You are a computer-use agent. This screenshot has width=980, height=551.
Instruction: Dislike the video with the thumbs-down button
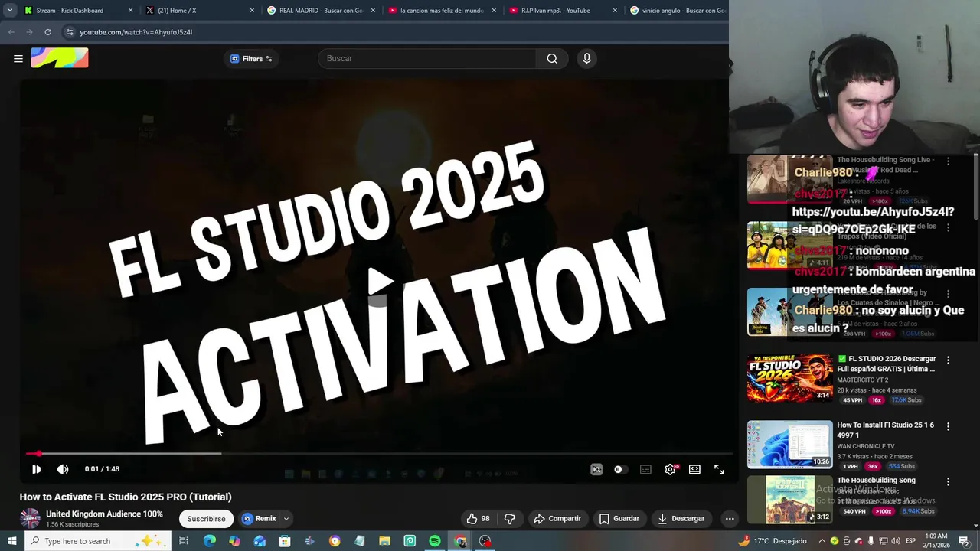(510, 518)
